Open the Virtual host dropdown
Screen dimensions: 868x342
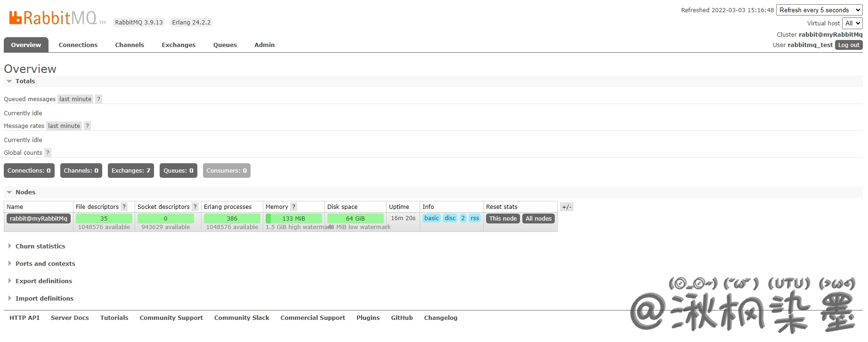point(852,24)
